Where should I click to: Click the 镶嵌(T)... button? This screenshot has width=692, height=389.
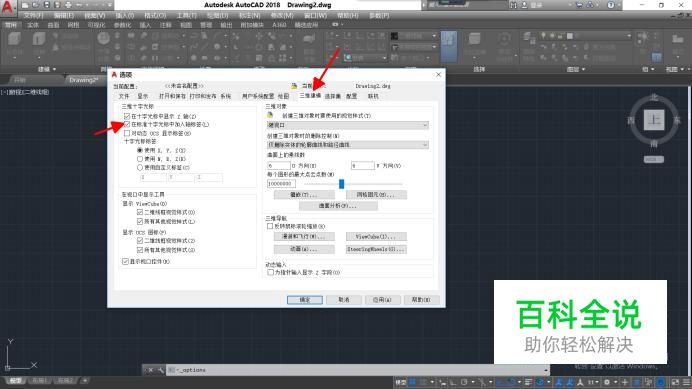pyautogui.click(x=304, y=195)
